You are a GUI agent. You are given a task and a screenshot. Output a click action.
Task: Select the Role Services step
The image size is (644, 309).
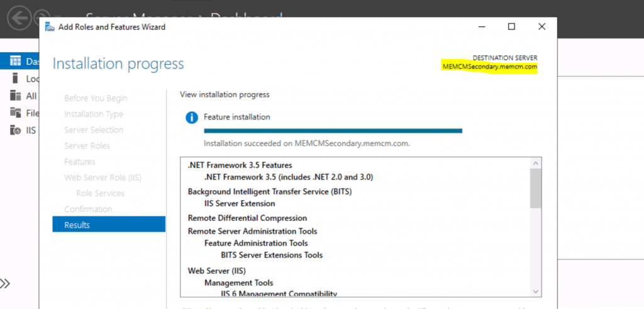[100, 193]
